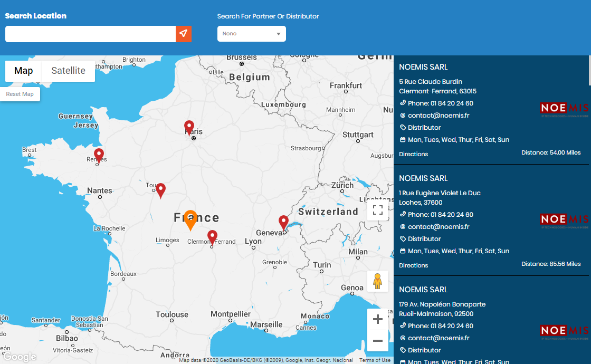
Task: Click the red map pin over Paris
Action: click(x=189, y=128)
